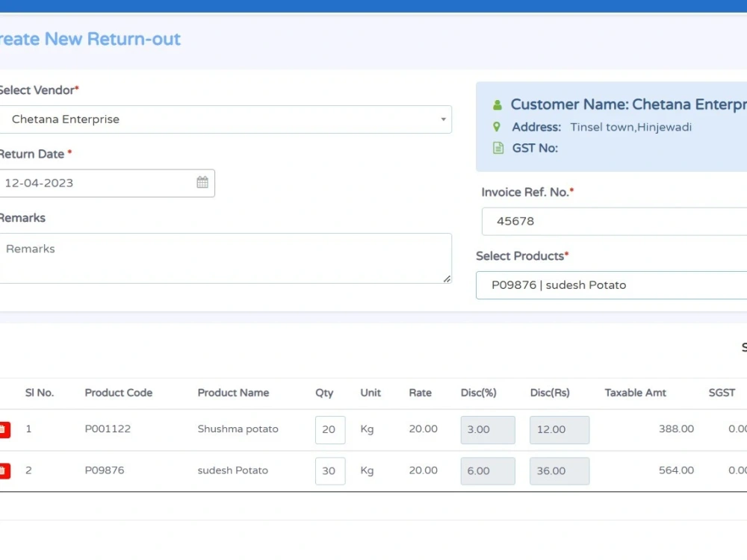Click Disc(Rs) field showing 12.00

(560, 430)
